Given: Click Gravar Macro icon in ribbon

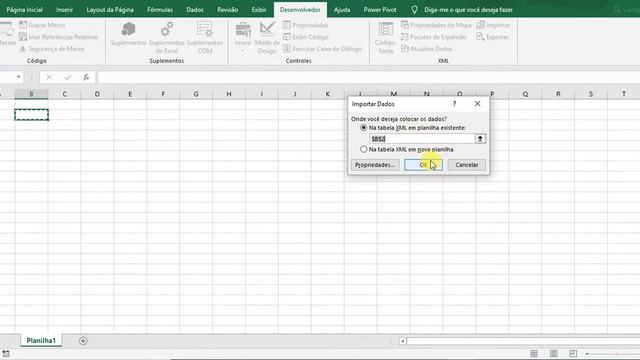Looking at the screenshot, I should 23,25.
